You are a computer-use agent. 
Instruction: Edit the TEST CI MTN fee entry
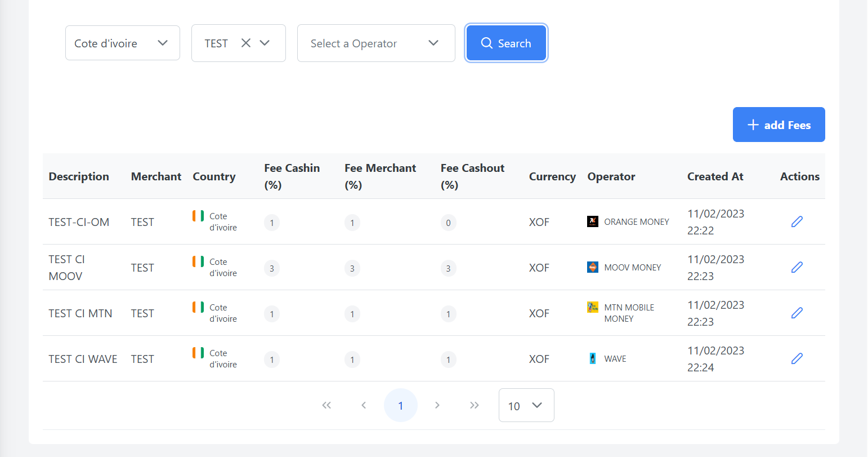[x=797, y=313]
